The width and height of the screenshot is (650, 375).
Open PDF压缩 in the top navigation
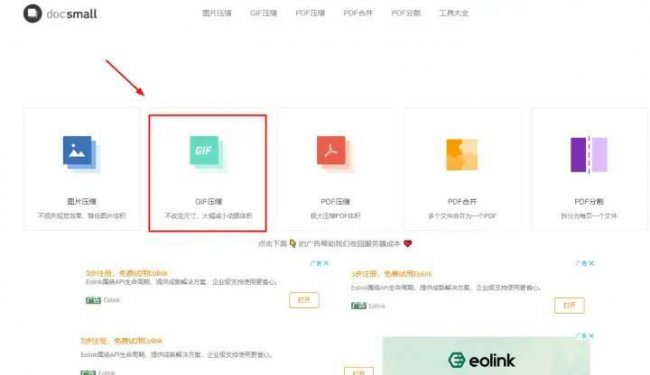tap(310, 13)
